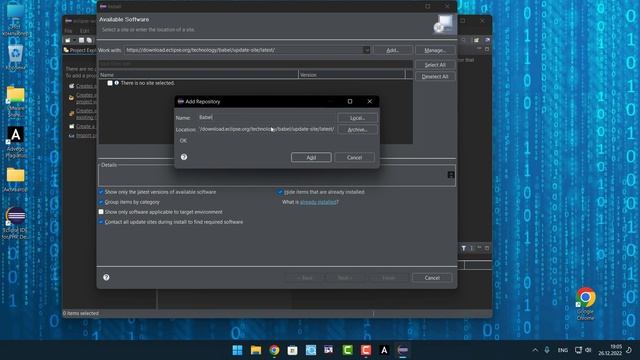Toggle 'Hide items that are already installed'
The width and height of the screenshot is (640, 360).
[x=280, y=192]
